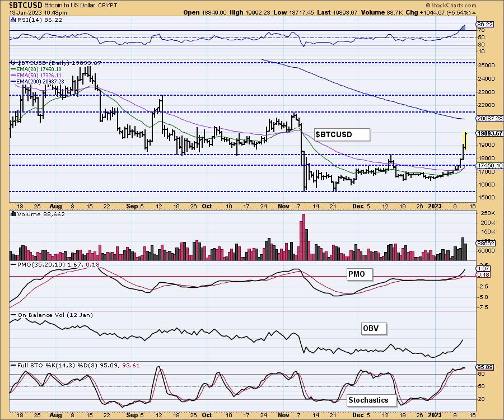Click the 80 level label on Stochastics axis
Image resolution: width=504 pixels, height=420 pixels.
(481, 374)
